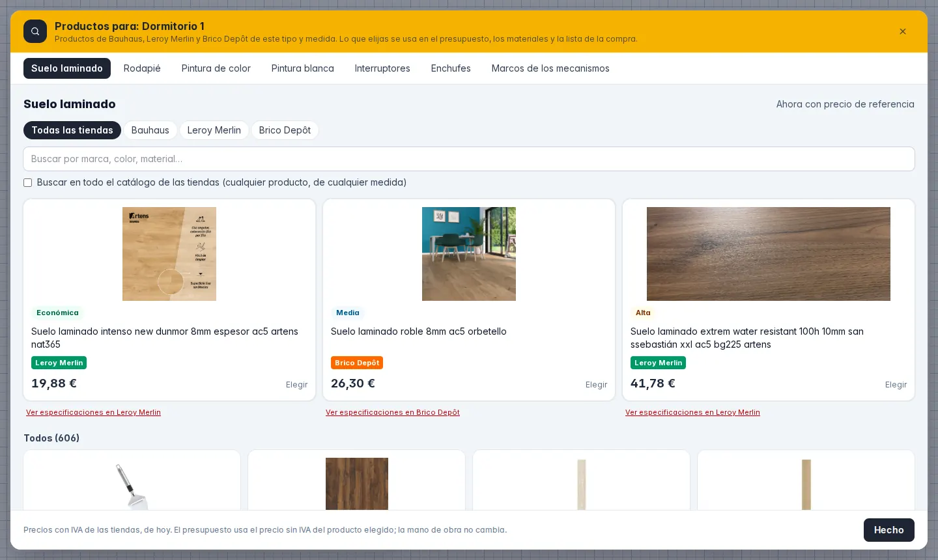Image resolution: width=938 pixels, height=560 pixels.
Task: Click the price 19,88 €
Action: 54,384
